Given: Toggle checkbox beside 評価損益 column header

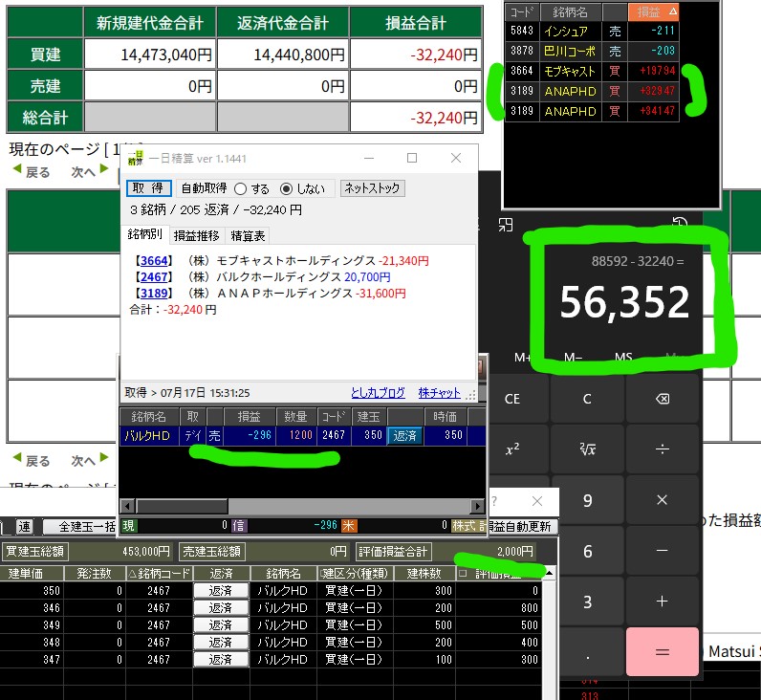Looking at the screenshot, I should tap(463, 574).
